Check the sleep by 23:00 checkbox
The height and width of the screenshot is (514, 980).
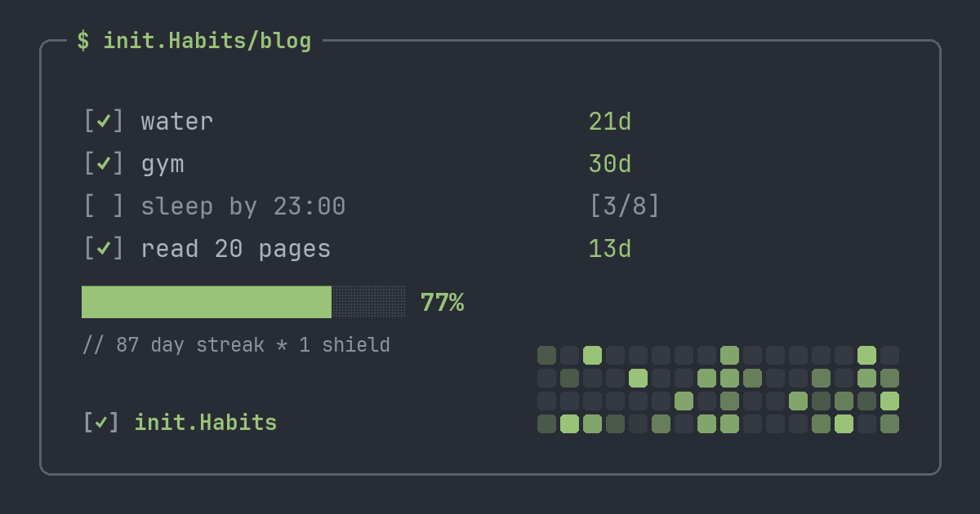coord(104,206)
